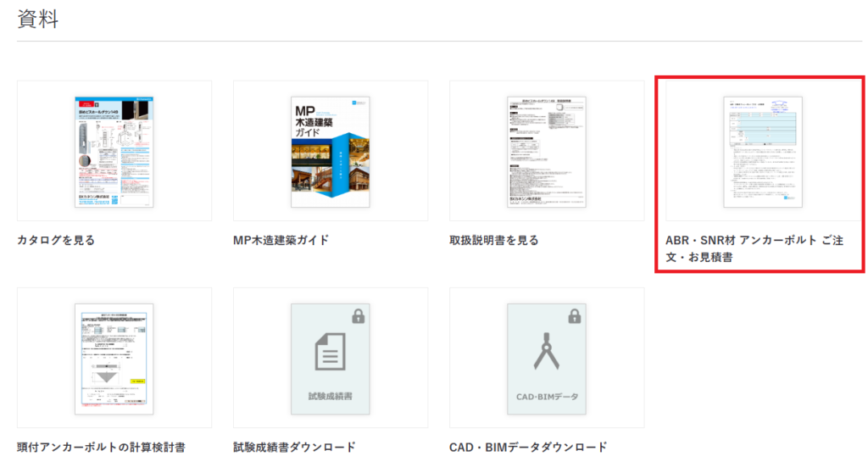868x462 pixels.
Task: Click the 頭付アンカーボルトの計算検討書 link
Action: coord(101,447)
